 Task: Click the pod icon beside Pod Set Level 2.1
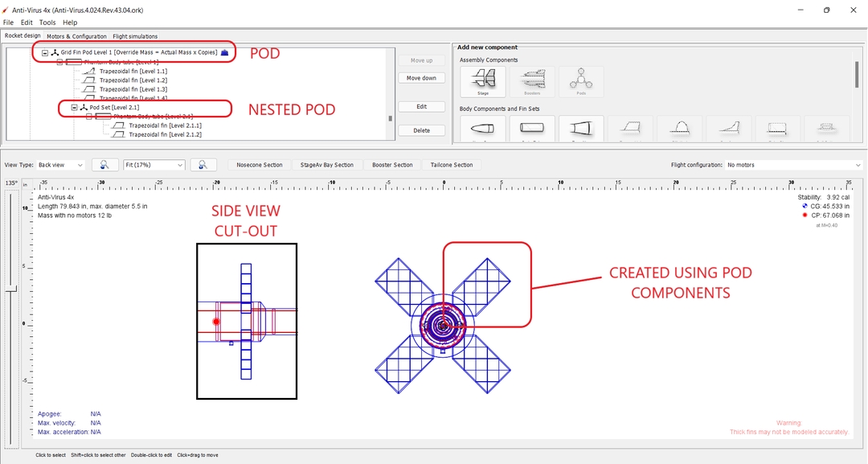pyautogui.click(x=84, y=108)
